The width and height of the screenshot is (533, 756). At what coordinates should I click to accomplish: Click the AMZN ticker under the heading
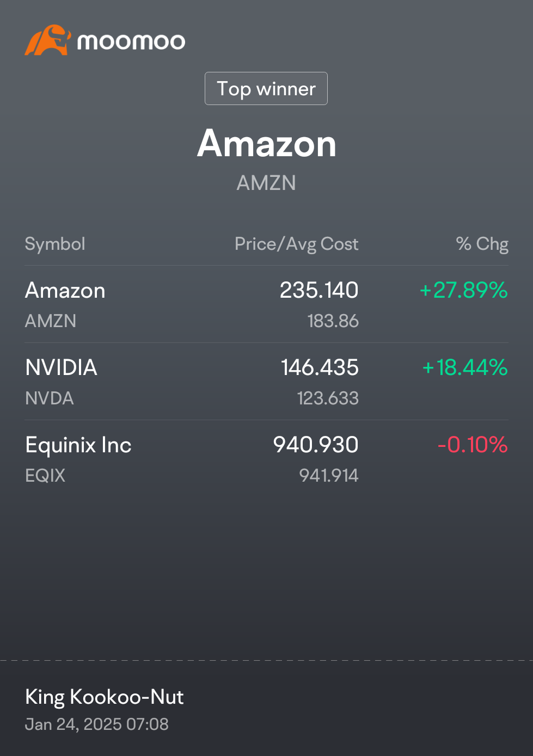[266, 183]
